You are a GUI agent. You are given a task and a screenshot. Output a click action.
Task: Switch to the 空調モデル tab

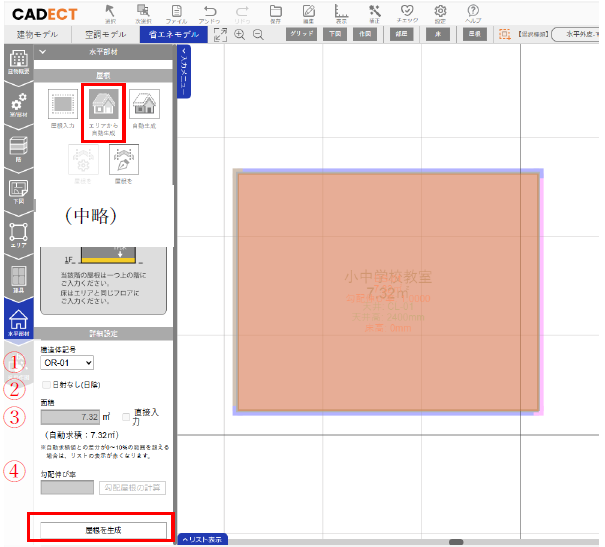(103, 34)
